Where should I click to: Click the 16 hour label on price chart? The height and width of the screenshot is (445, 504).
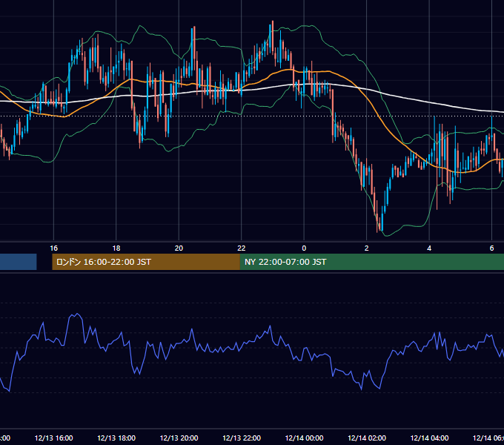[53, 248]
